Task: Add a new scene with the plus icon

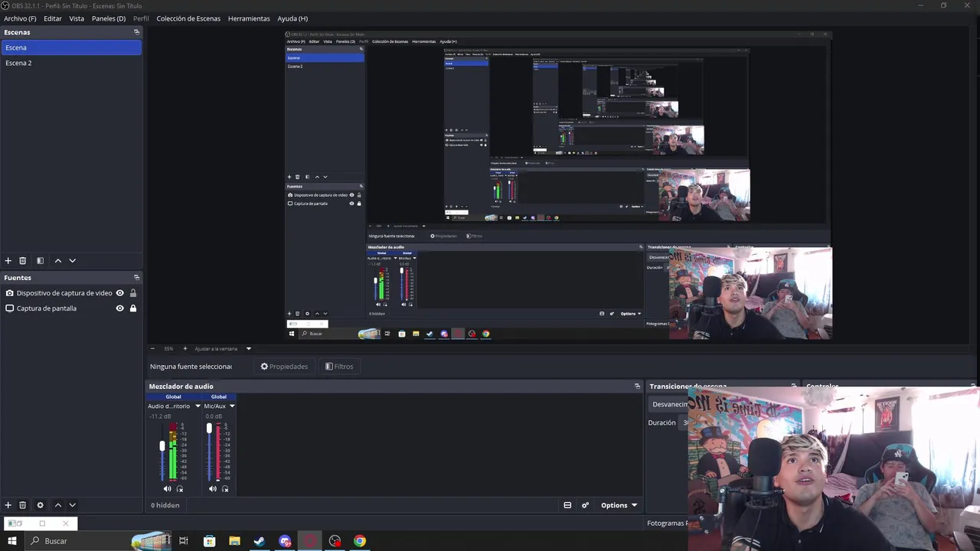Action: coord(8,261)
